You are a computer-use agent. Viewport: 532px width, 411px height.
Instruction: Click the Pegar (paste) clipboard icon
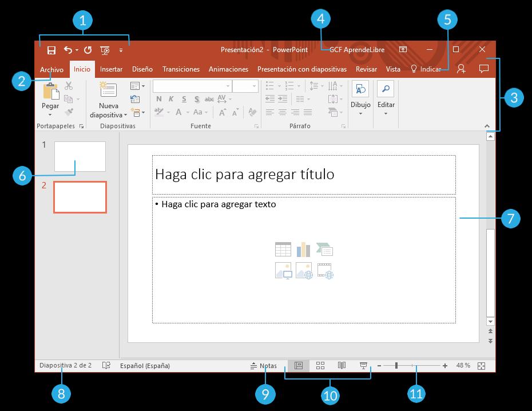coord(51,91)
